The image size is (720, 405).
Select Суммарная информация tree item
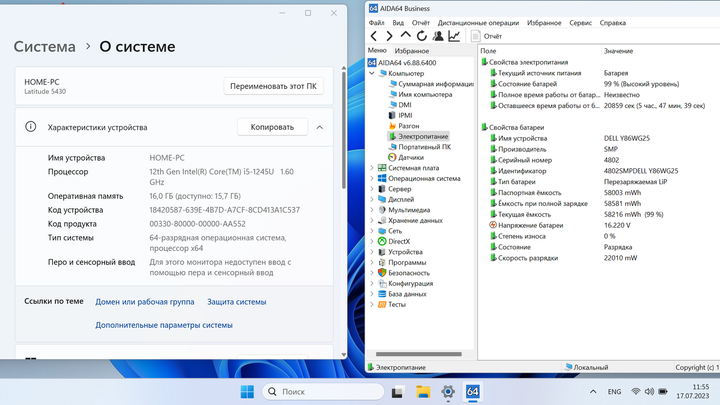point(431,84)
